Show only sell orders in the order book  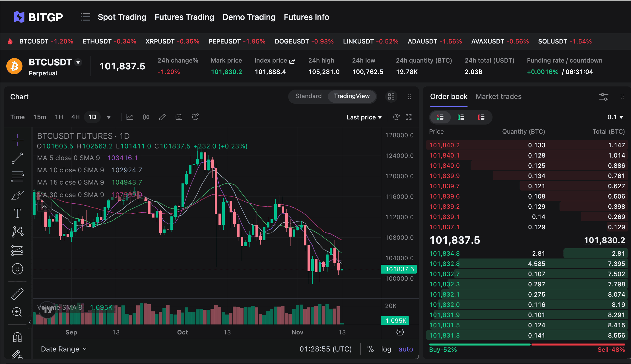481,117
